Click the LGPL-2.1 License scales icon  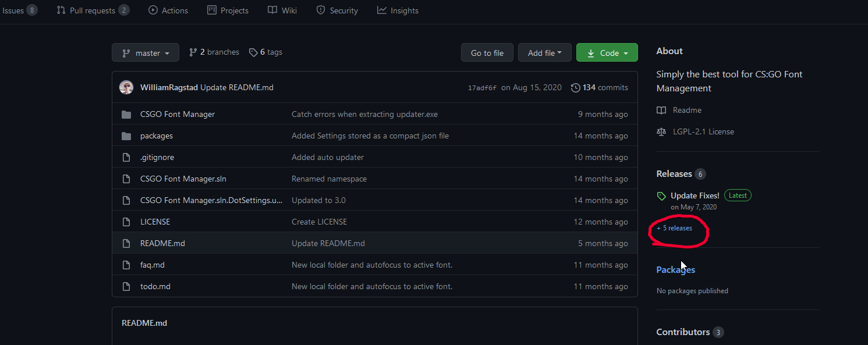click(x=661, y=131)
